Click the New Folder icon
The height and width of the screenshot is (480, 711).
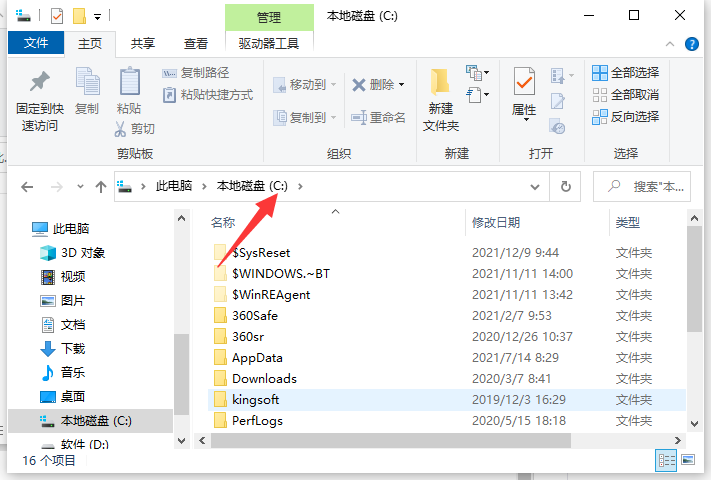coord(440,84)
